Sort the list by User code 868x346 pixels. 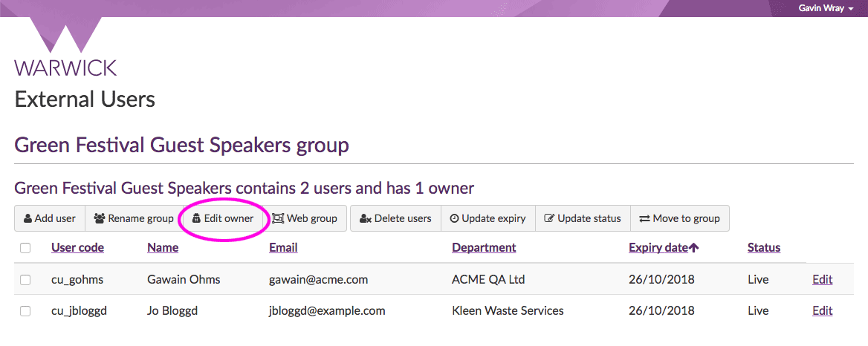[x=77, y=248]
